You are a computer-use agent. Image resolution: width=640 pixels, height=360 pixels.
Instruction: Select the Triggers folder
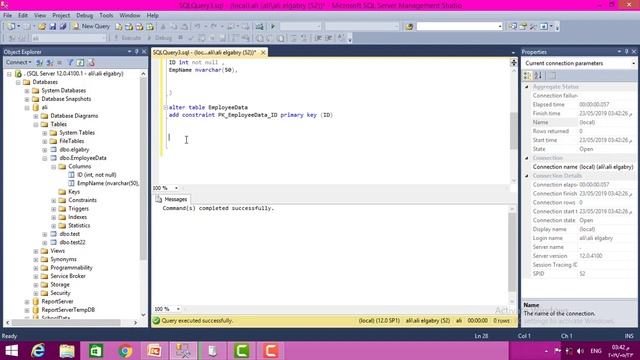(78, 209)
